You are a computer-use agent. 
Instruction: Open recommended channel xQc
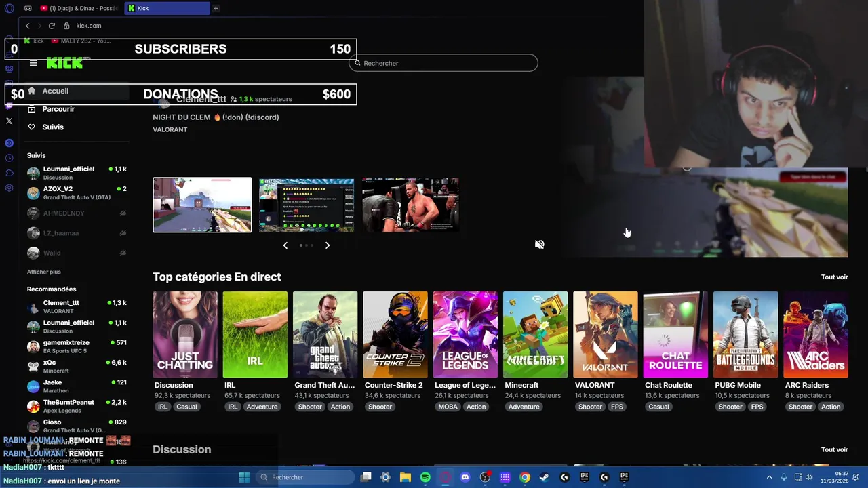point(77,366)
